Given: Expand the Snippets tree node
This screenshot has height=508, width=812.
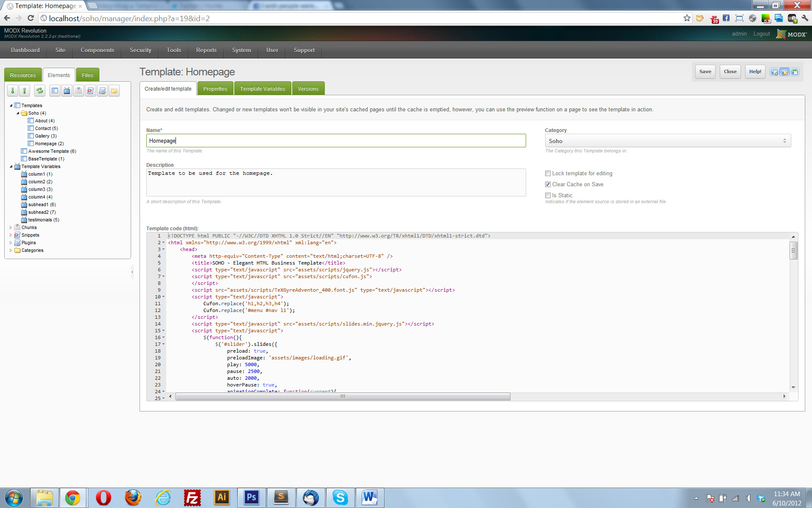Looking at the screenshot, I should 11,235.
